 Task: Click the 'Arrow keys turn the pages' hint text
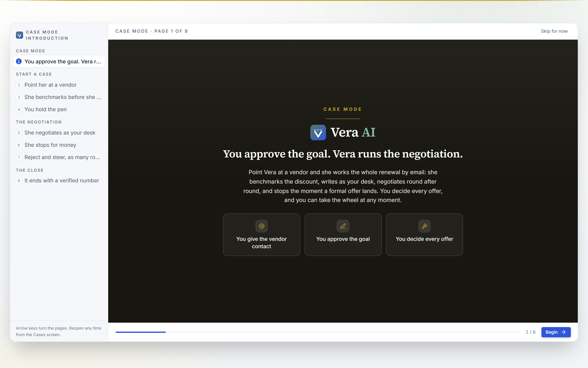coord(59,331)
